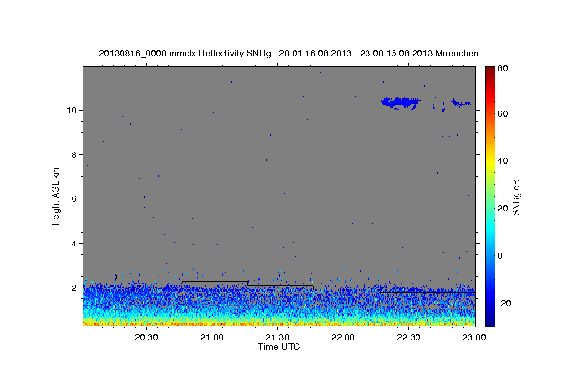Image resolution: width=588 pixels, height=392 pixels.
Task: Click the Time UTC axis label
Action: [279, 347]
